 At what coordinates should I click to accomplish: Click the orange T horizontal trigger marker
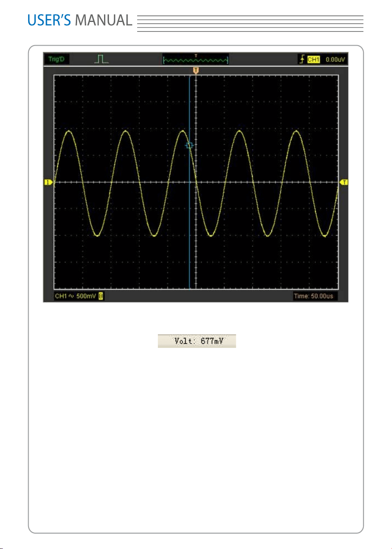[x=196, y=71]
